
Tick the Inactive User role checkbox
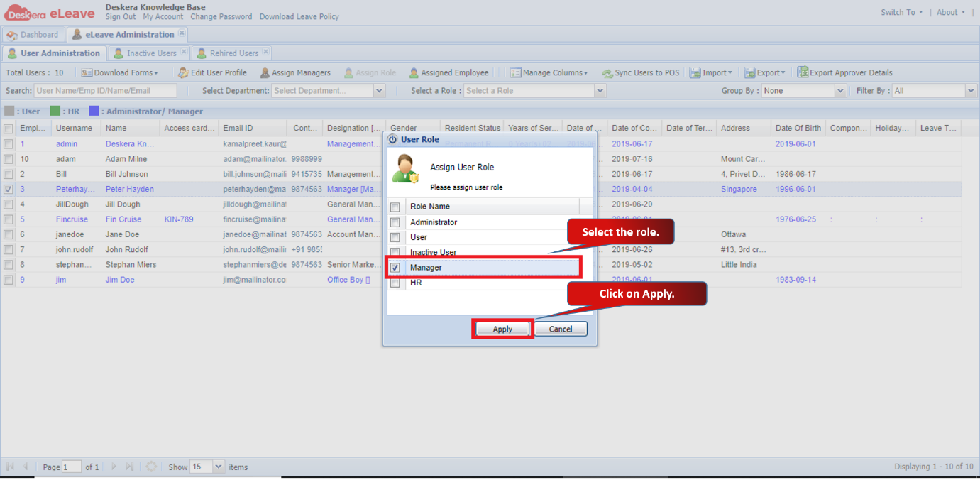pos(395,252)
